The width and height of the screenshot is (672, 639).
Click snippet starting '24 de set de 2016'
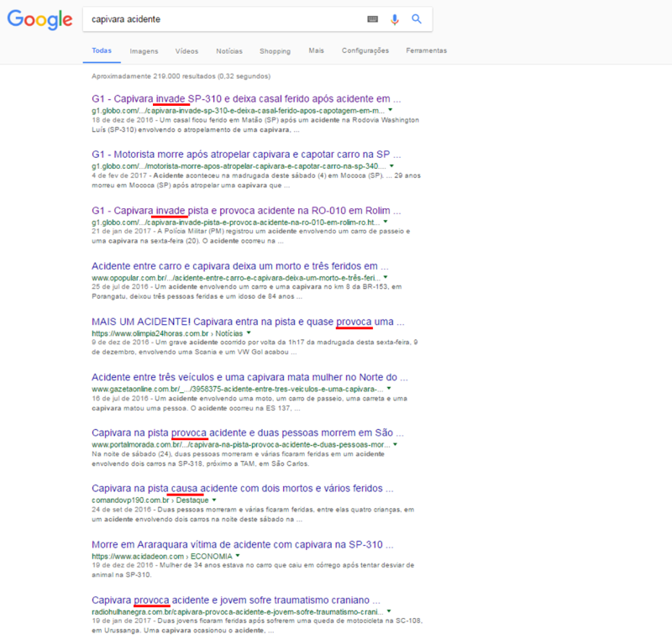253,515
